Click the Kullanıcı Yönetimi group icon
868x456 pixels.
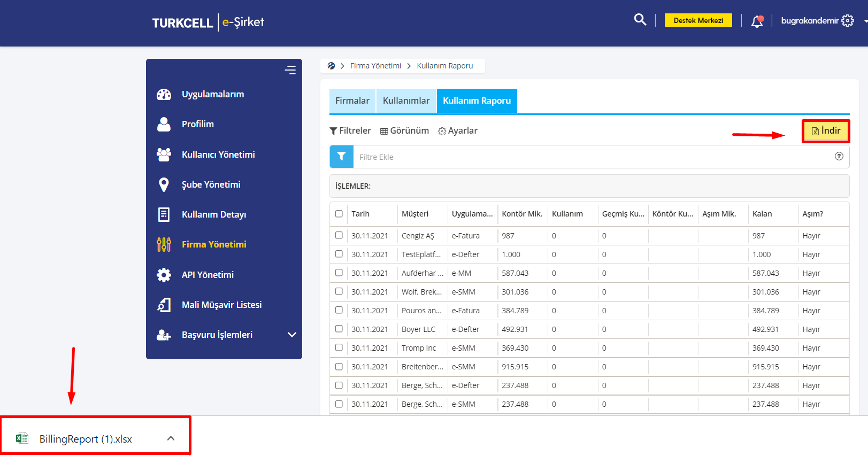click(x=164, y=154)
